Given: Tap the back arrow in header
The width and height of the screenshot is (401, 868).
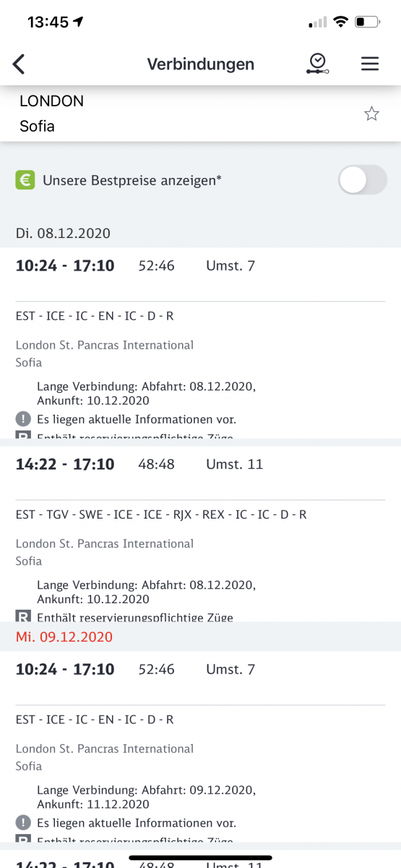Looking at the screenshot, I should pos(20,64).
